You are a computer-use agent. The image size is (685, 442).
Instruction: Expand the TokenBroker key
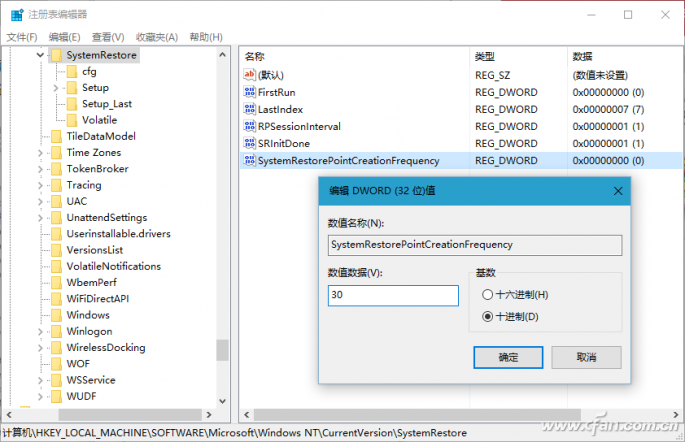(40, 169)
